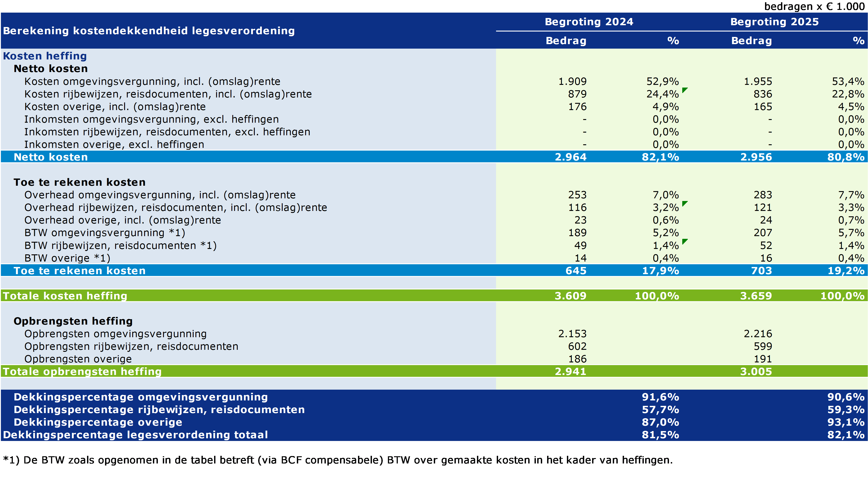Select the 19,2% subtotal percentage
Viewport: 868px width, 479px height.
tap(846, 271)
